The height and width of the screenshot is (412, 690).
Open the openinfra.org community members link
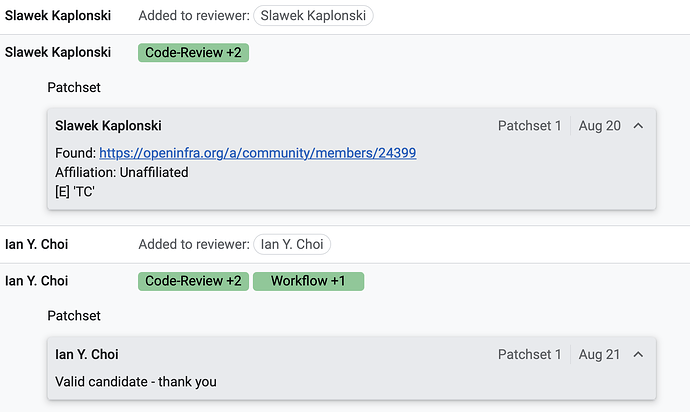[257, 153]
